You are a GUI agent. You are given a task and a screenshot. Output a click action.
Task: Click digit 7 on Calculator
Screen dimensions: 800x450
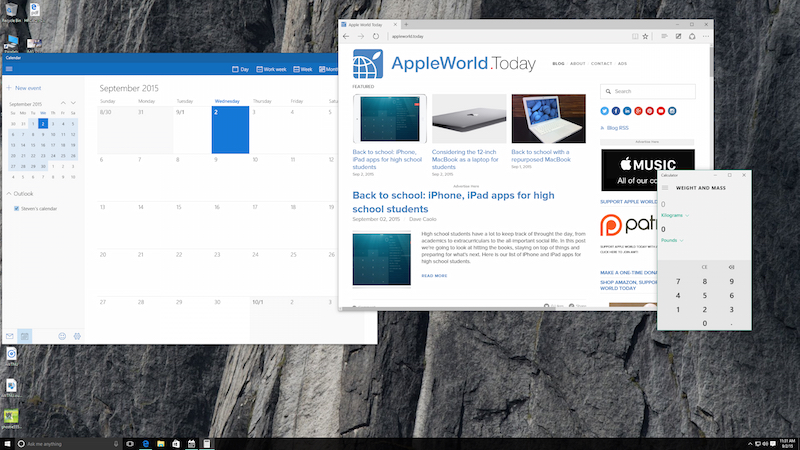678,281
